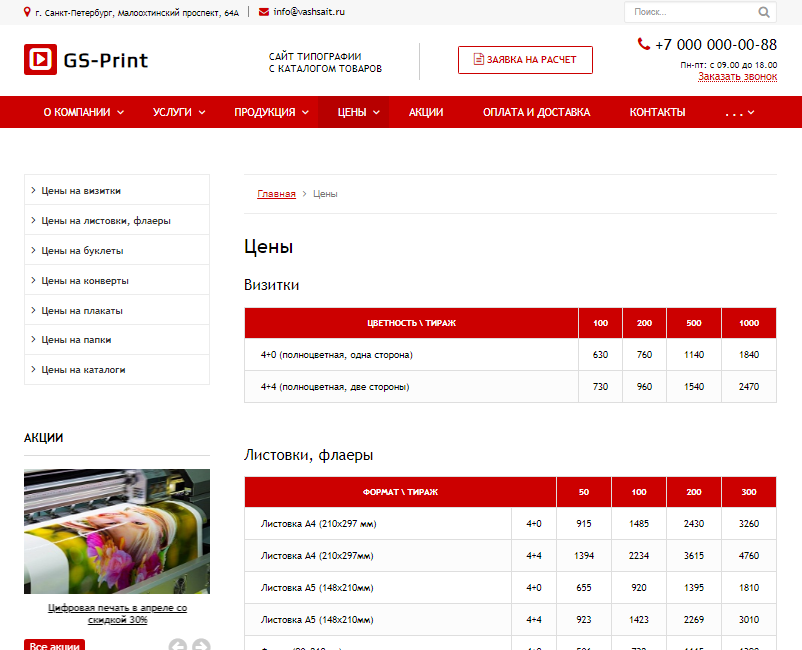Click the envelope icon beside email

tap(264, 12)
